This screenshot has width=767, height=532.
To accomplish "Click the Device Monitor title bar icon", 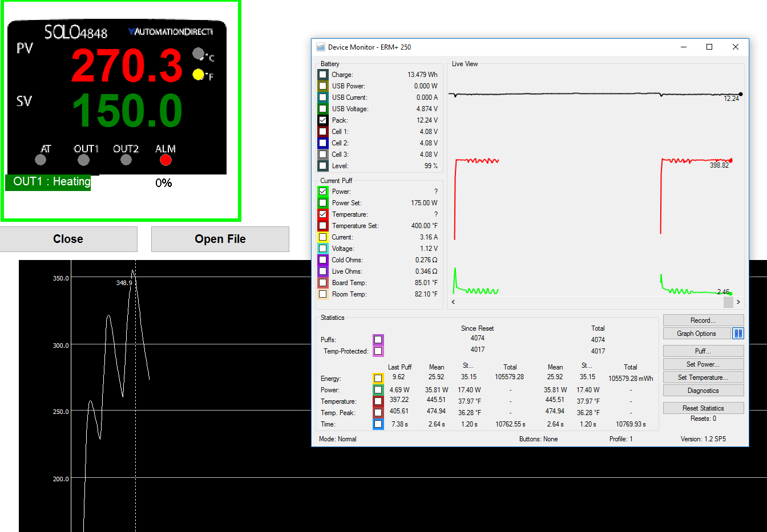I will coord(321,47).
